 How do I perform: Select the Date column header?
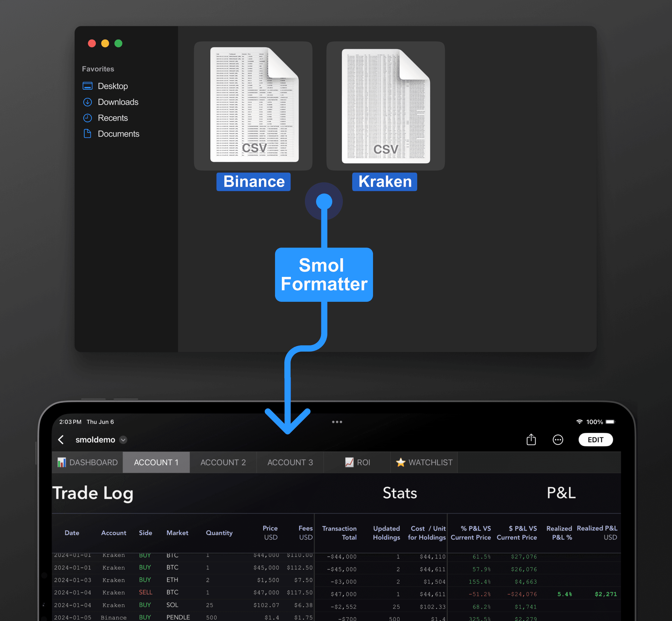coord(72,533)
